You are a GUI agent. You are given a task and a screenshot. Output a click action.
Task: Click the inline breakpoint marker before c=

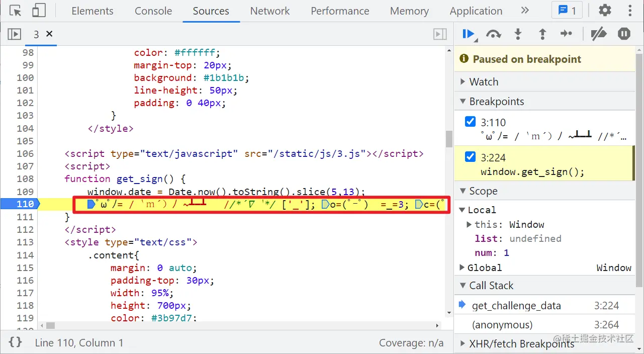tap(419, 204)
